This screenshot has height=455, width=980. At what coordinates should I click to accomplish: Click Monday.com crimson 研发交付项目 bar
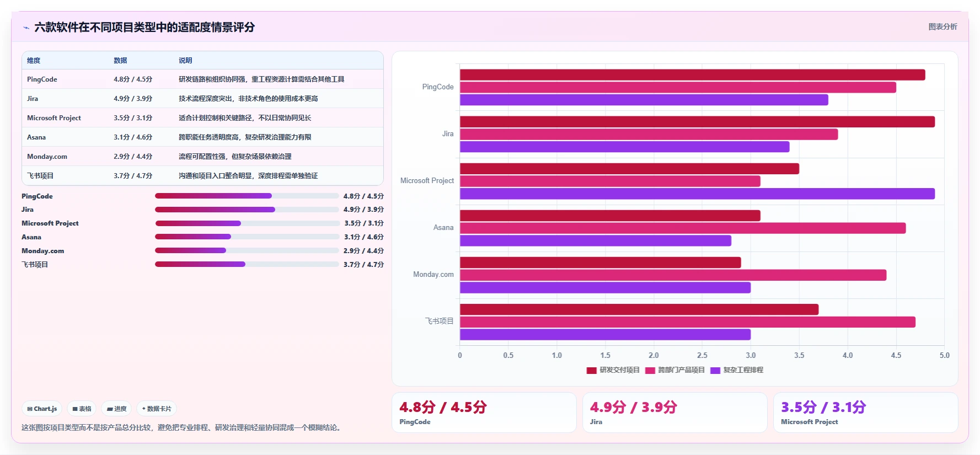[x=601, y=263]
